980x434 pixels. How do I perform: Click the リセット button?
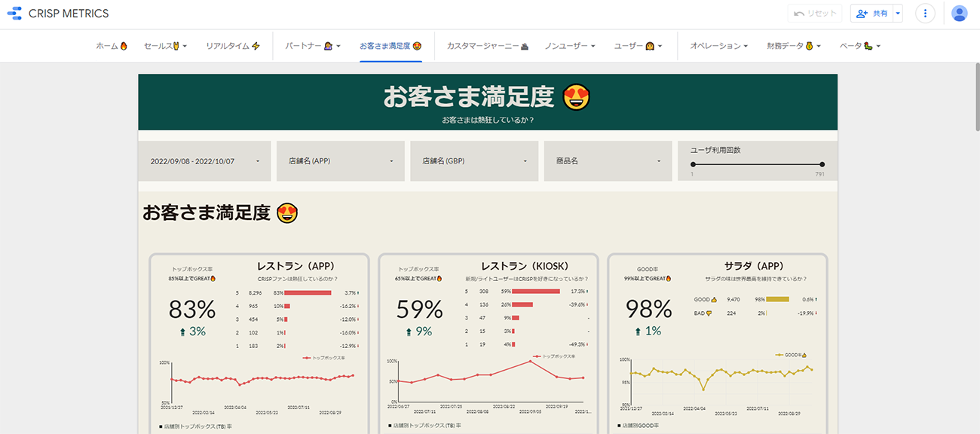(815, 14)
